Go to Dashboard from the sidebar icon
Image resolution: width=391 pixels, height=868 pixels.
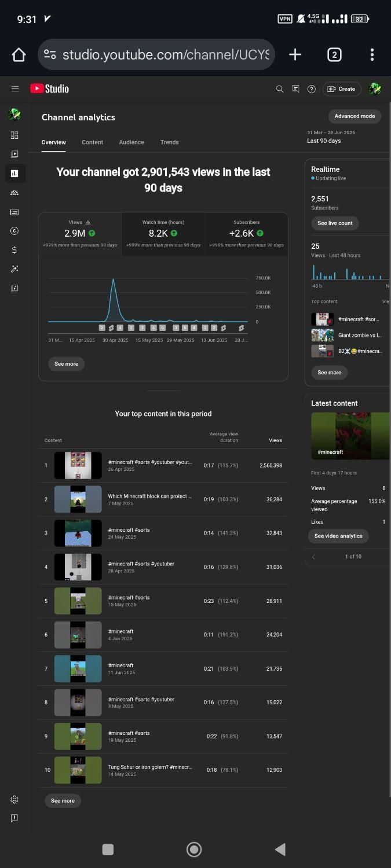click(14, 135)
